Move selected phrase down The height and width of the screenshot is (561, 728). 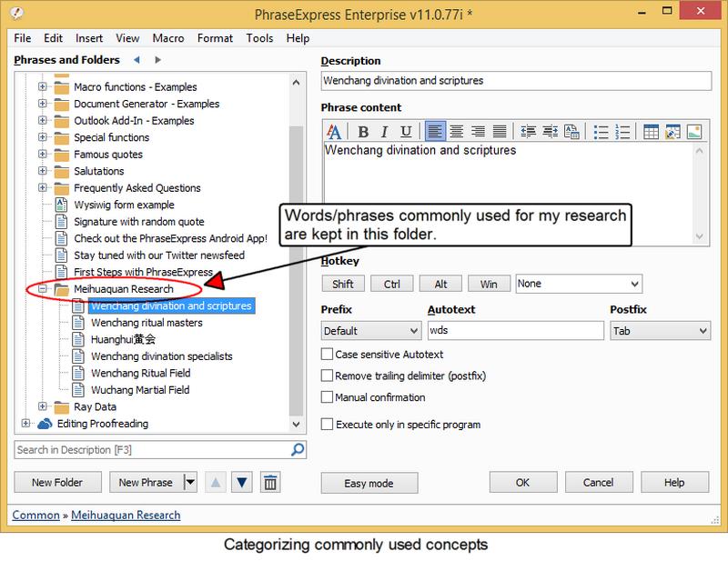[x=242, y=483]
